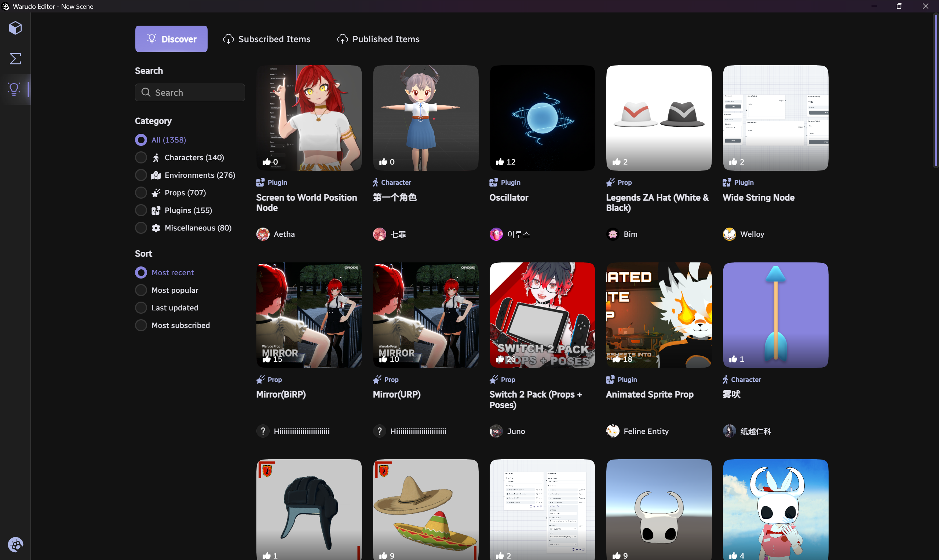Image resolution: width=939 pixels, height=560 pixels.
Task: Open the Warudo logo icon at sidebar bottom
Action: pos(15,545)
